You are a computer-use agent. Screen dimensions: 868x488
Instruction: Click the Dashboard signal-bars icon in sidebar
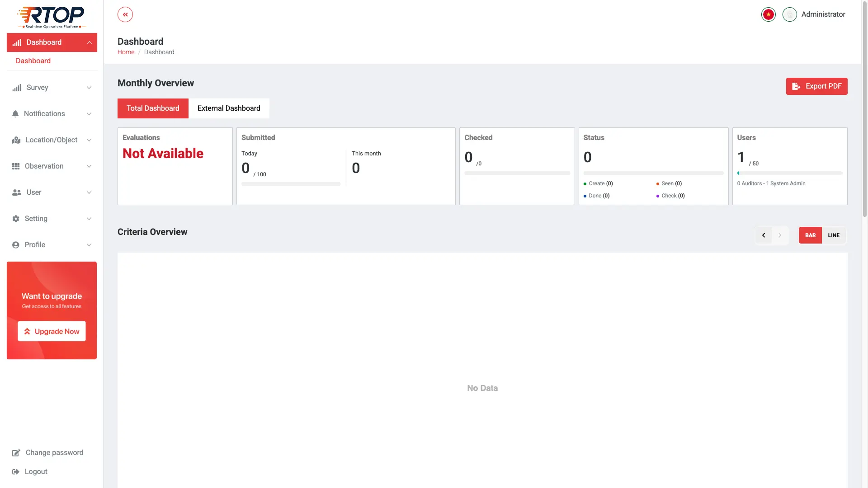[17, 42]
